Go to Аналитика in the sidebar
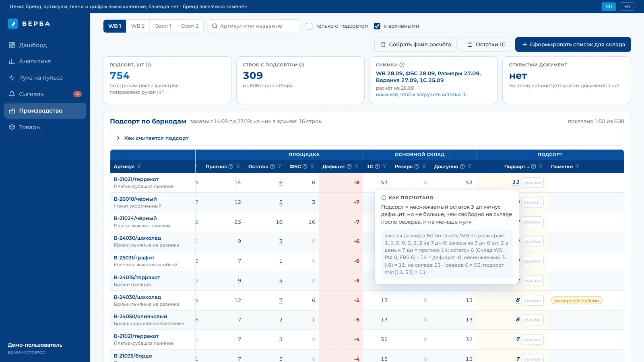 coord(45,62)
